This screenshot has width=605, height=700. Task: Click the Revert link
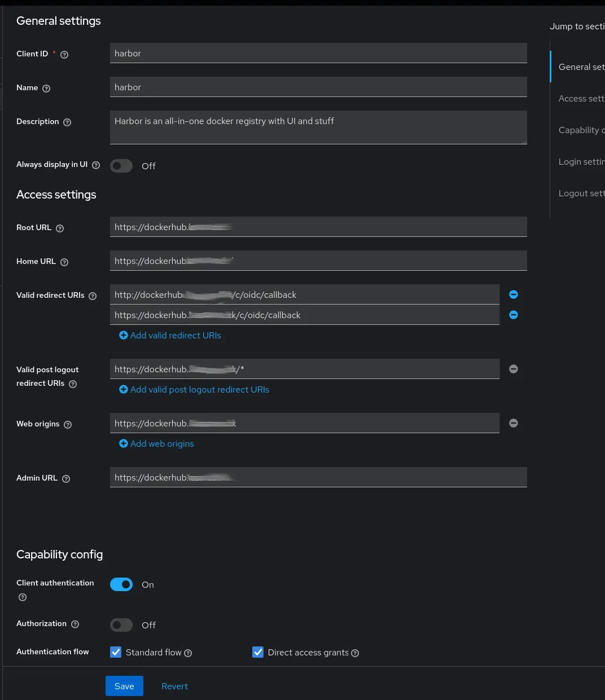pos(174,686)
